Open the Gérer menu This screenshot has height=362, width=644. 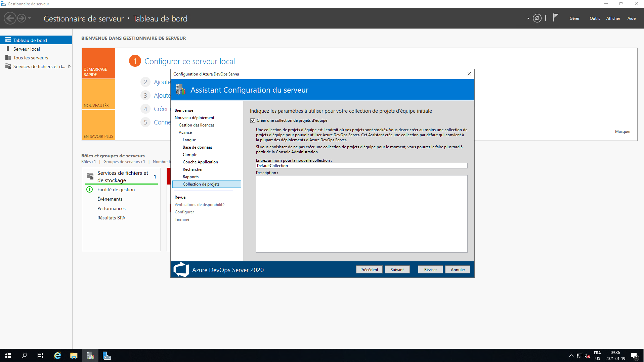point(574,18)
